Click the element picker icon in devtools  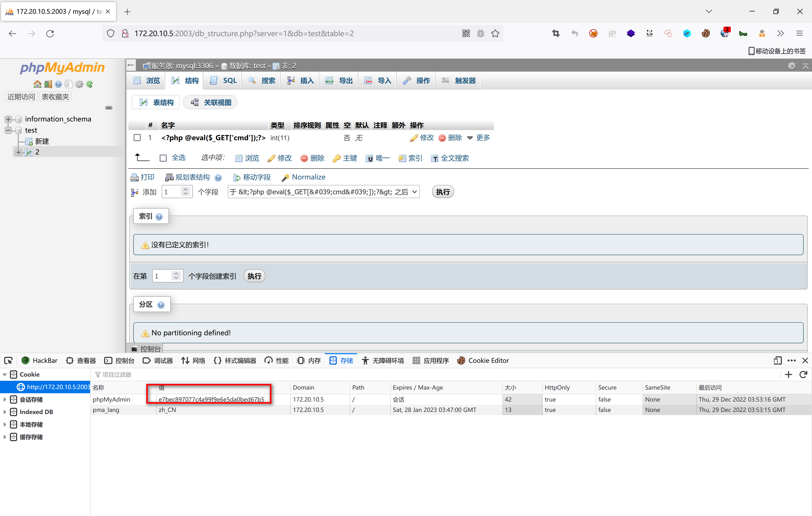click(x=8, y=360)
